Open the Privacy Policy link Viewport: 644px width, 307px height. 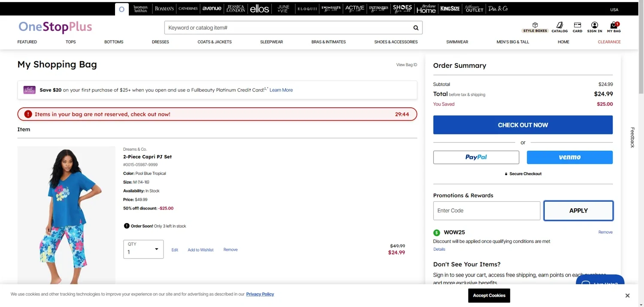coord(260,294)
